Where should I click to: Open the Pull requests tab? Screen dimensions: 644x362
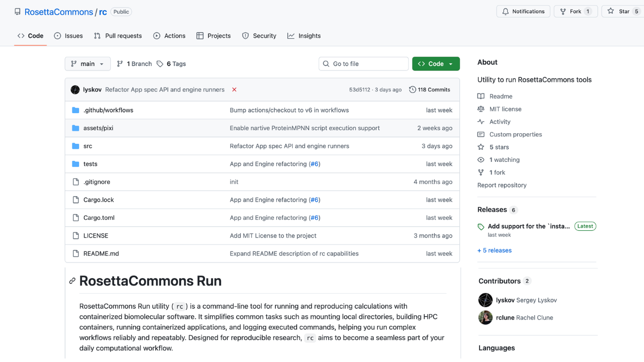coord(118,36)
